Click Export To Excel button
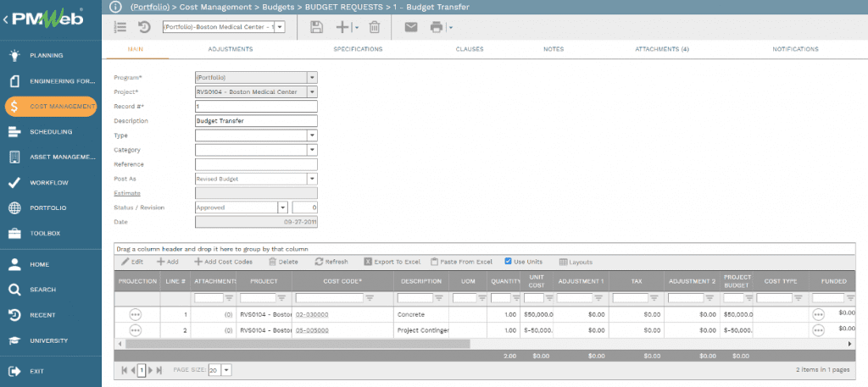This screenshot has width=868, height=387. click(392, 262)
